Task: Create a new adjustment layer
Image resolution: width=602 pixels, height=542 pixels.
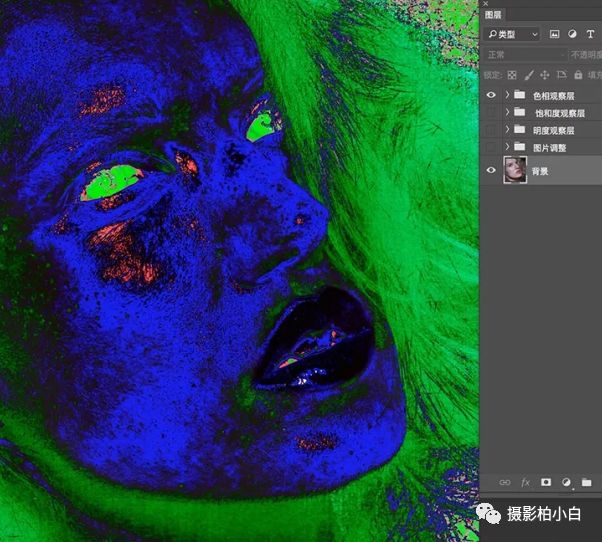Action: (x=566, y=482)
